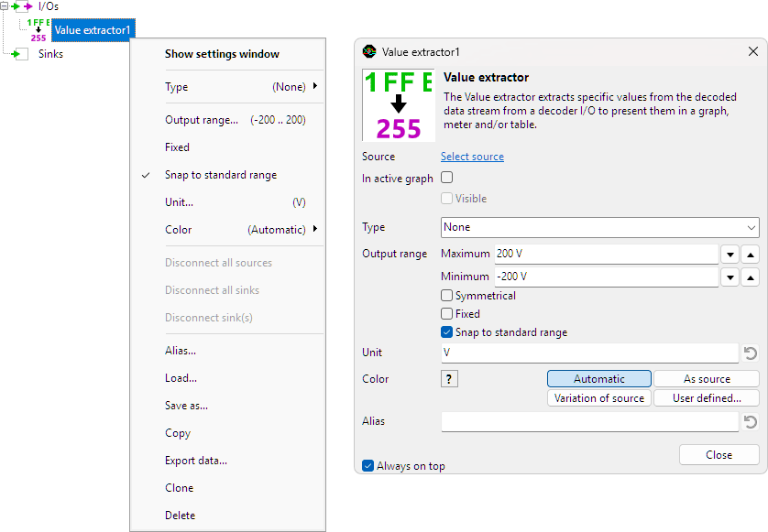Open User defined... color option
Image resolution: width=768 pixels, height=532 pixels.
(x=707, y=398)
